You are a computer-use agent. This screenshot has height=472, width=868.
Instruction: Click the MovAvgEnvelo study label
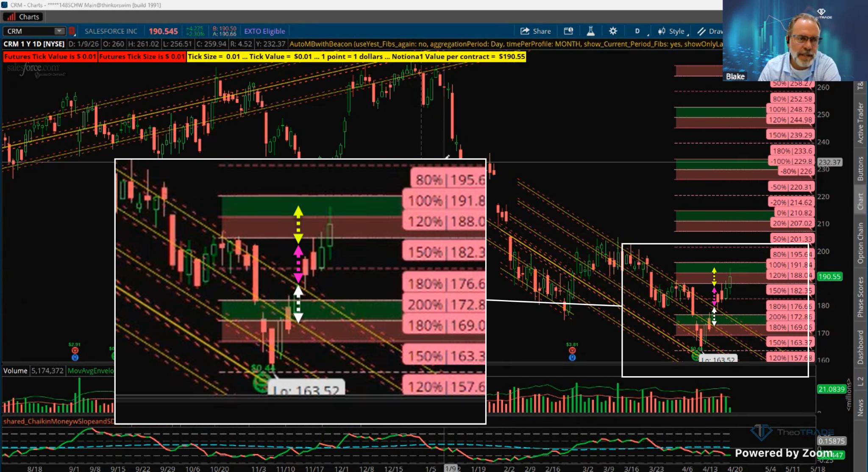91,371
